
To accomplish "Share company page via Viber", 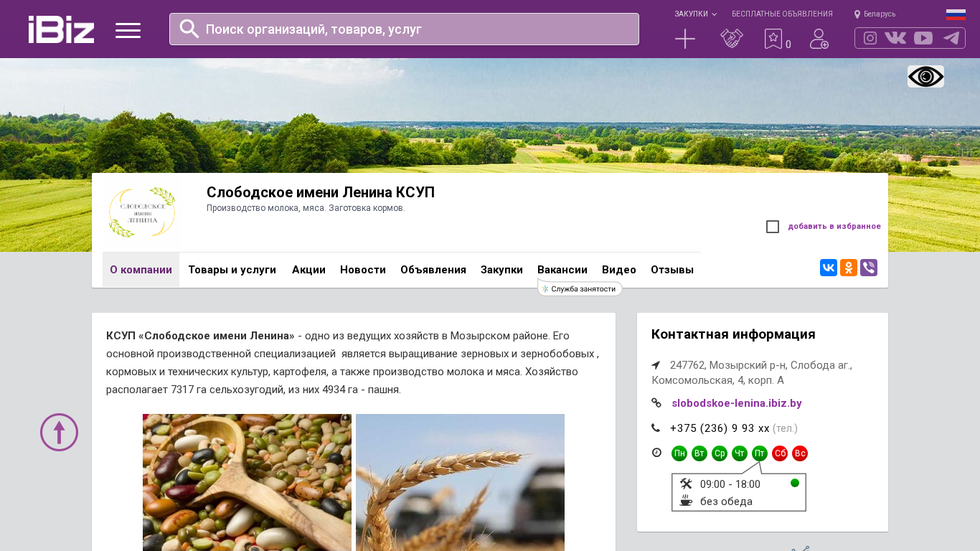I will pos(869,268).
